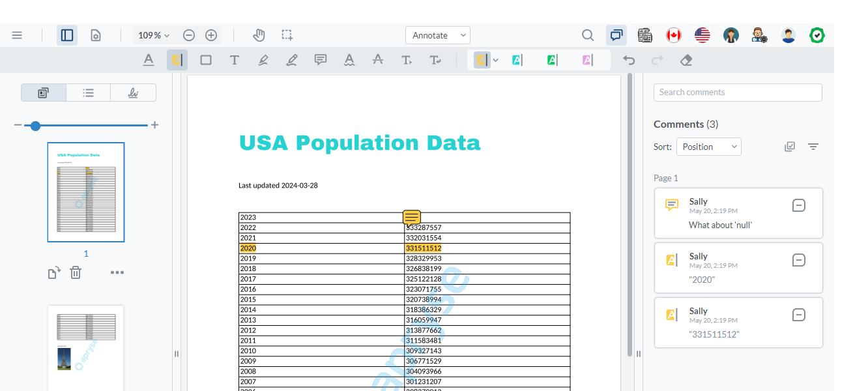Select the underline text tool
The image size is (868, 391).
149,60
